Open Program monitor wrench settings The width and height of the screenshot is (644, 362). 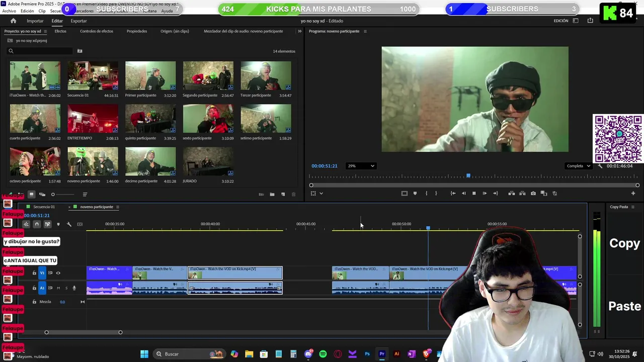(600, 166)
